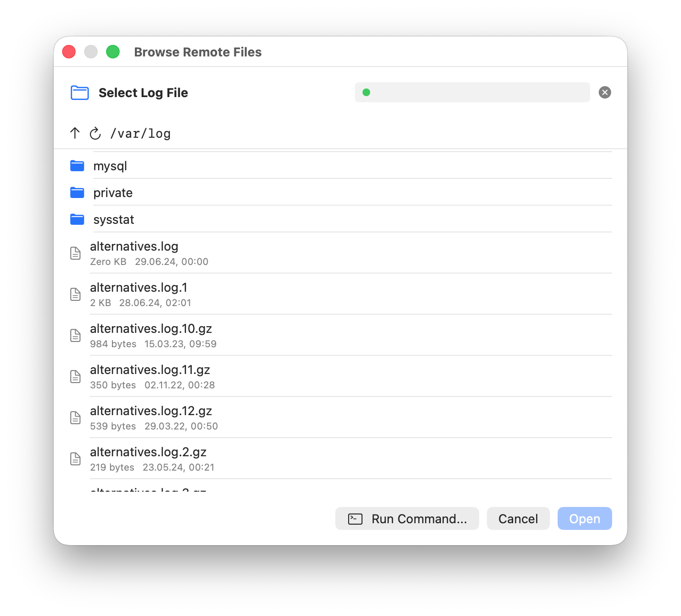Viewport: 681px width, 616px height.
Task: Dismiss the dialog with Cancel
Action: point(518,518)
